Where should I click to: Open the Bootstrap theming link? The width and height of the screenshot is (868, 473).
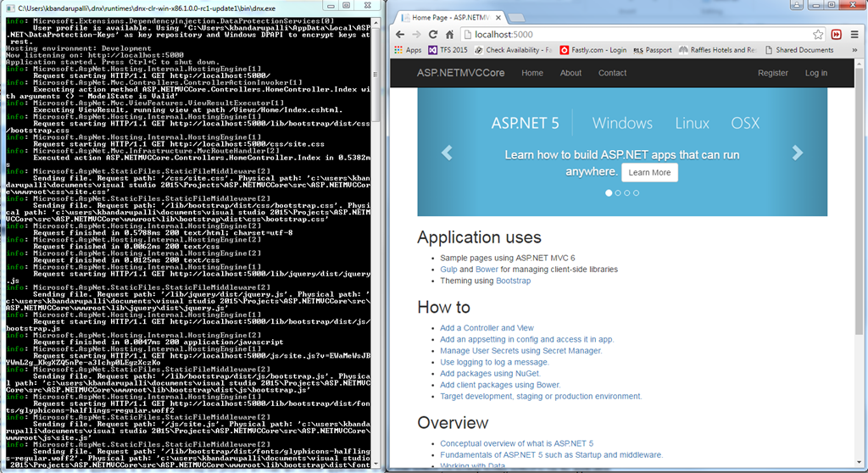(513, 281)
